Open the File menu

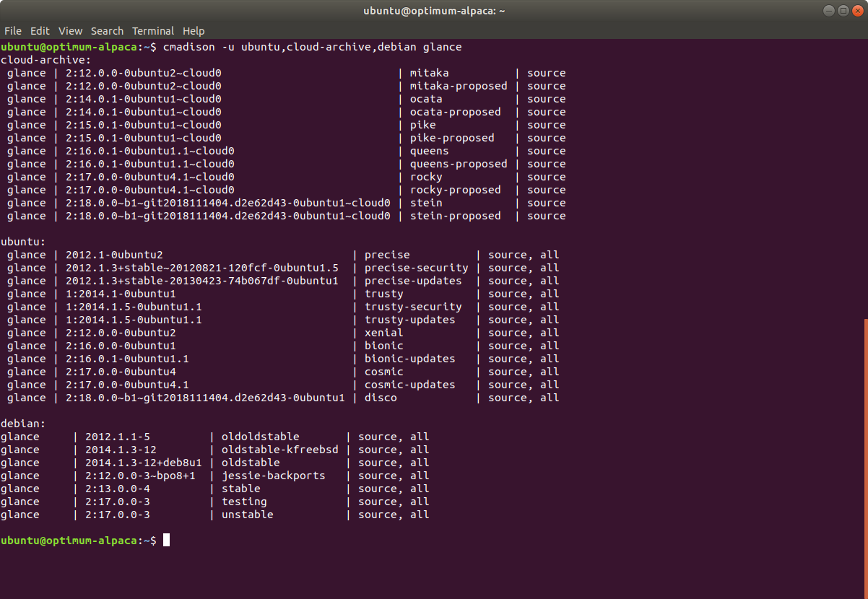coord(13,30)
